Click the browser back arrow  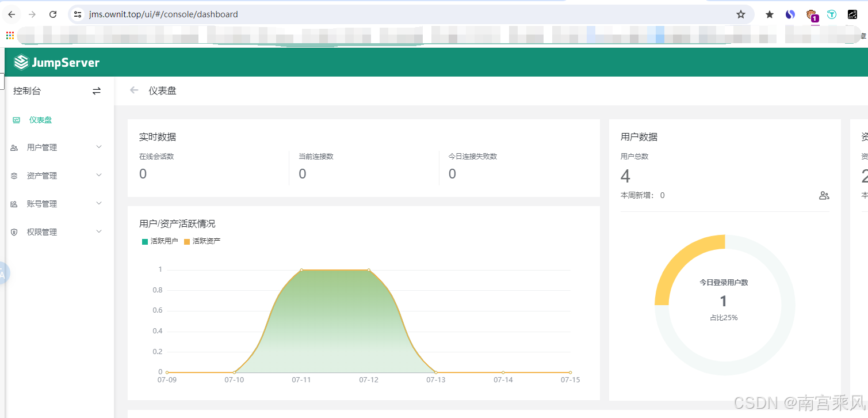12,14
